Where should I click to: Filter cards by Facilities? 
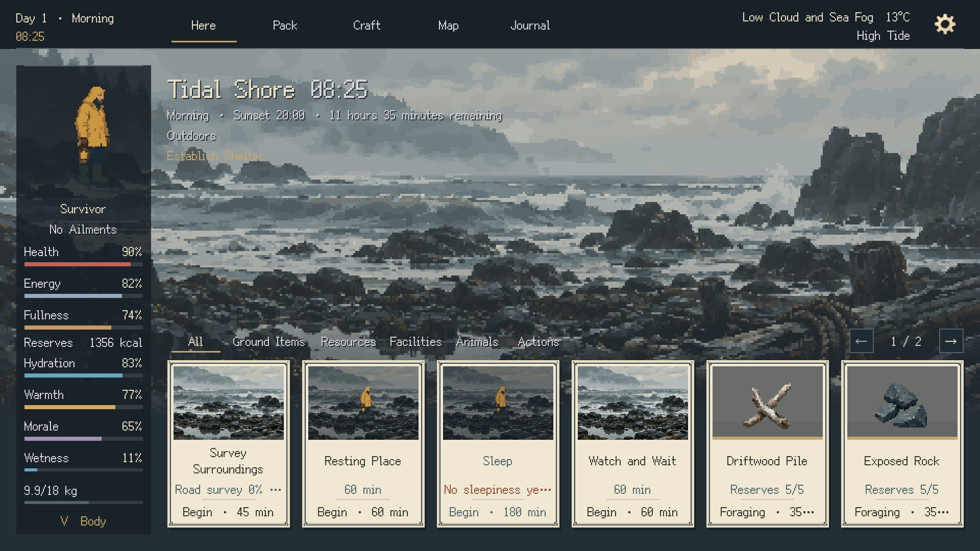pyautogui.click(x=415, y=342)
